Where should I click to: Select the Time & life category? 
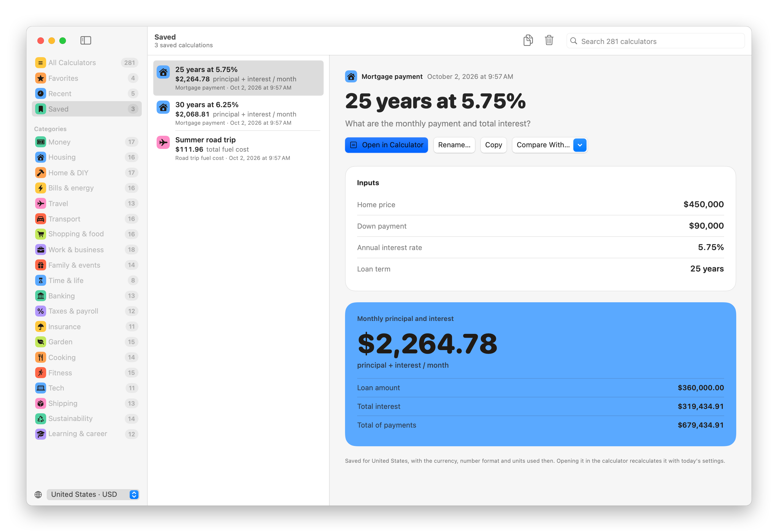pyautogui.click(x=87, y=281)
